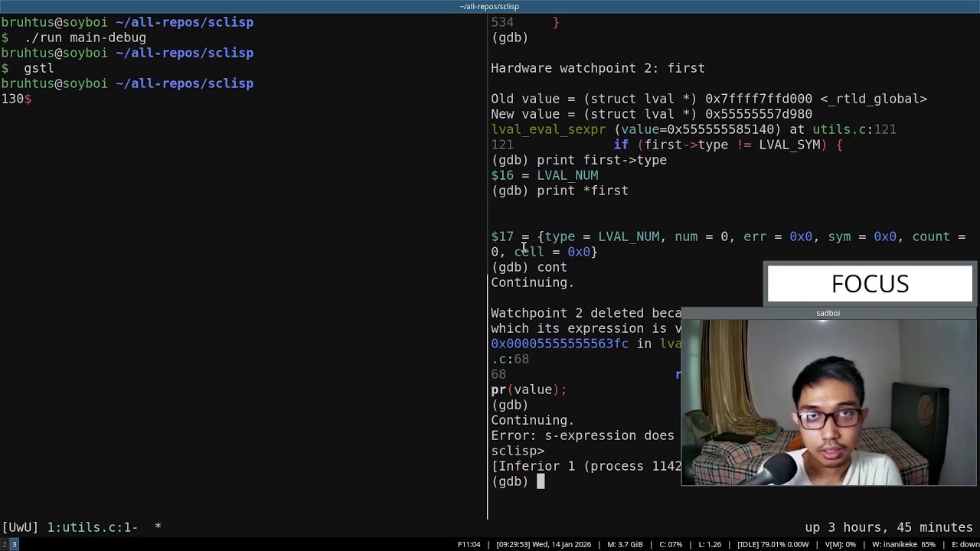Click the '$17 = {type = LVAL_NUM' struct output

pyautogui.click(x=728, y=244)
